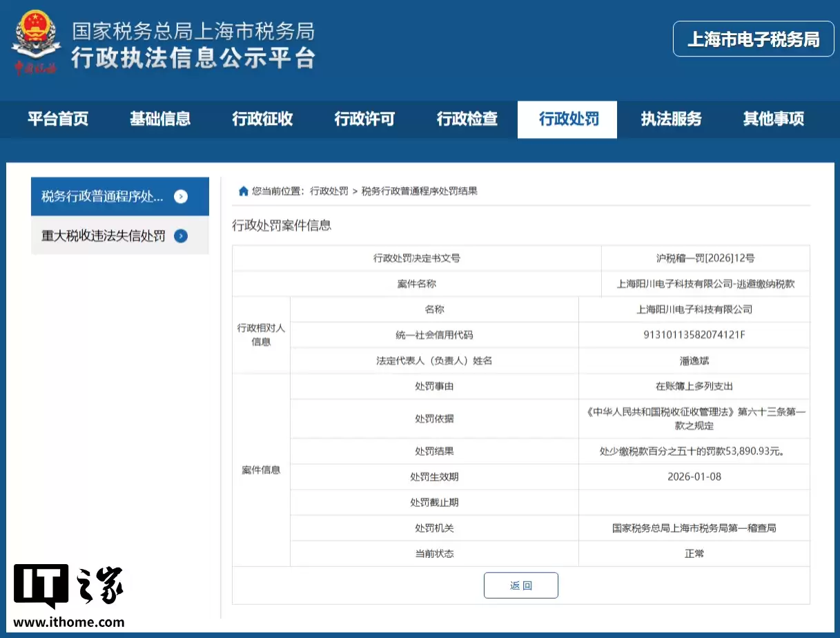Screen dimensions: 840x638
Task: Click the arrow icon beside 重大税收违法失信处罚
Action: [x=180, y=235]
